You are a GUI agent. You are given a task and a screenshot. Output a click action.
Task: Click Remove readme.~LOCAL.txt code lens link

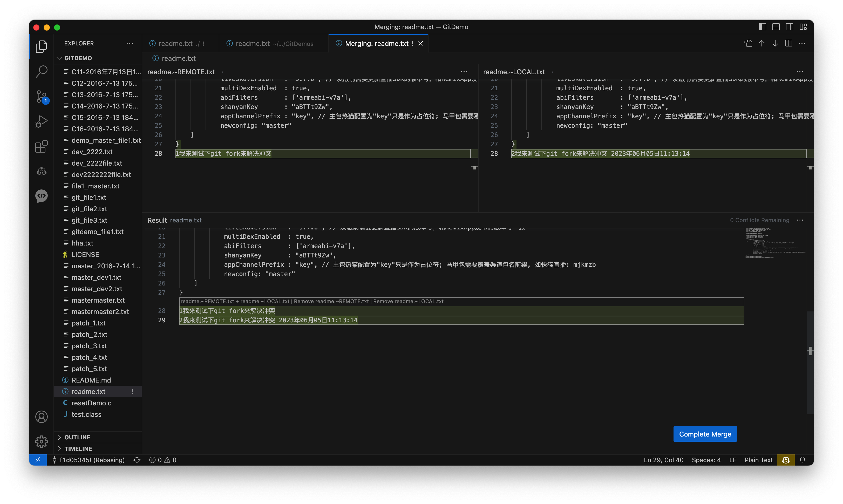408,301
